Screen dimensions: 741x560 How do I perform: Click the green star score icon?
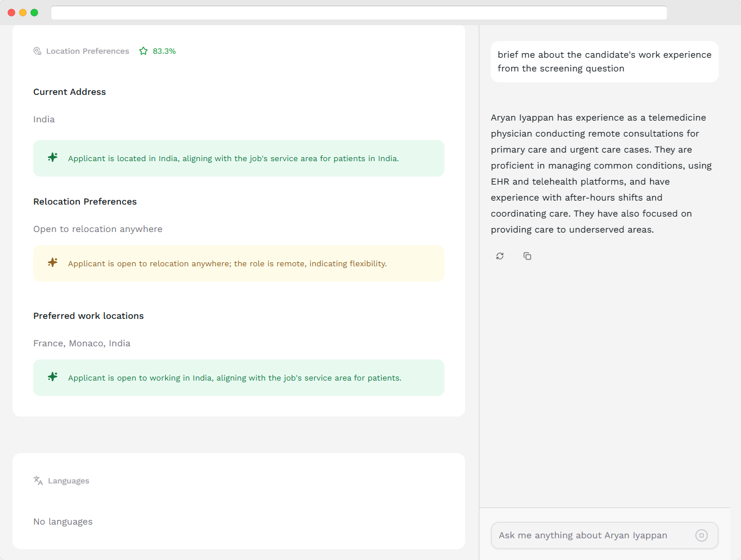tap(143, 51)
